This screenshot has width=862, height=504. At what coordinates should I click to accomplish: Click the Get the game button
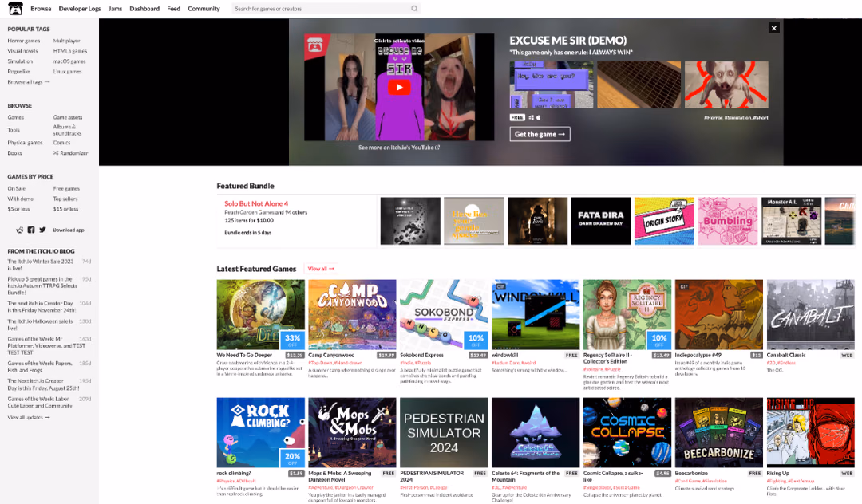tap(540, 134)
